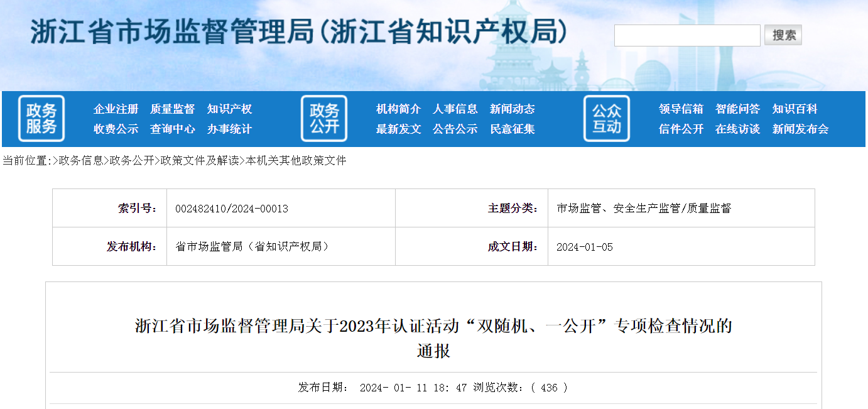The image size is (868, 409).
Task: Open the 企业注册 menu link
Action: (x=116, y=109)
